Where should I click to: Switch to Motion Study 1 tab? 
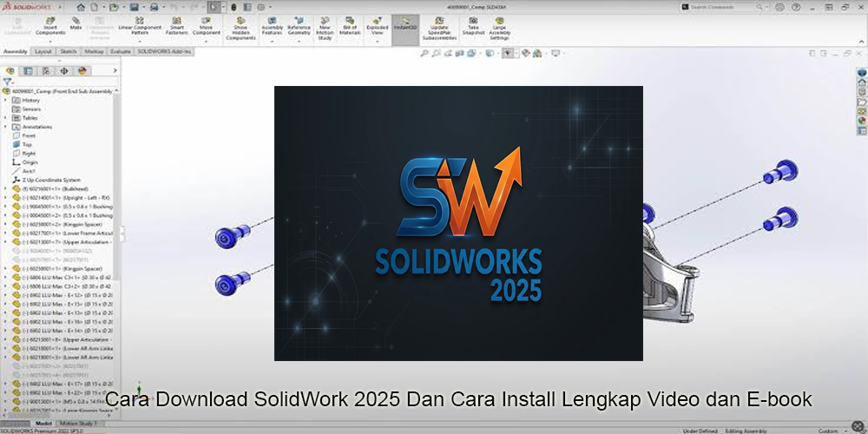click(80, 424)
